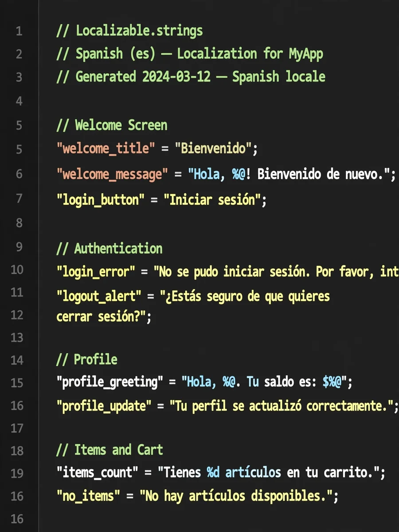
Task: Select the "logout_alert" key
Action: pyautogui.click(x=99, y=296)
